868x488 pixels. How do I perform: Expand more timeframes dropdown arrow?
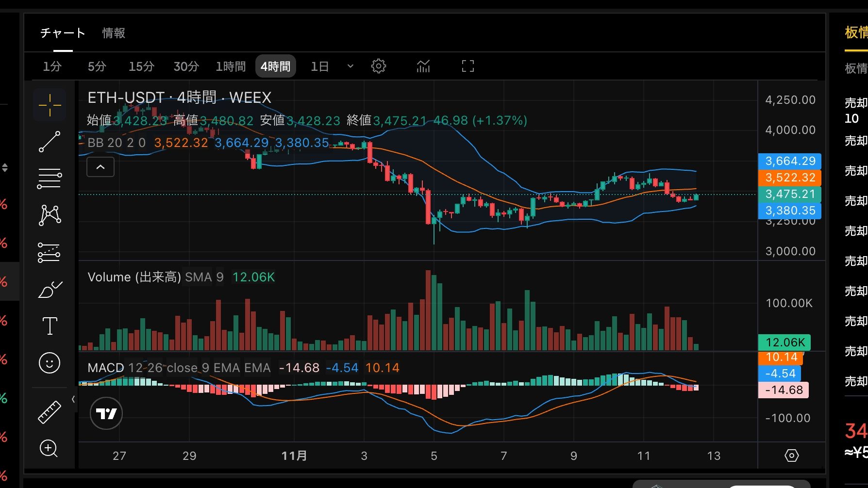[x=351, y=66]
